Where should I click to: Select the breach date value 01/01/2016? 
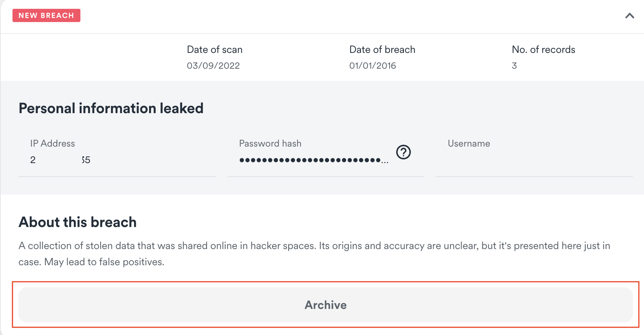click(372, 66)
